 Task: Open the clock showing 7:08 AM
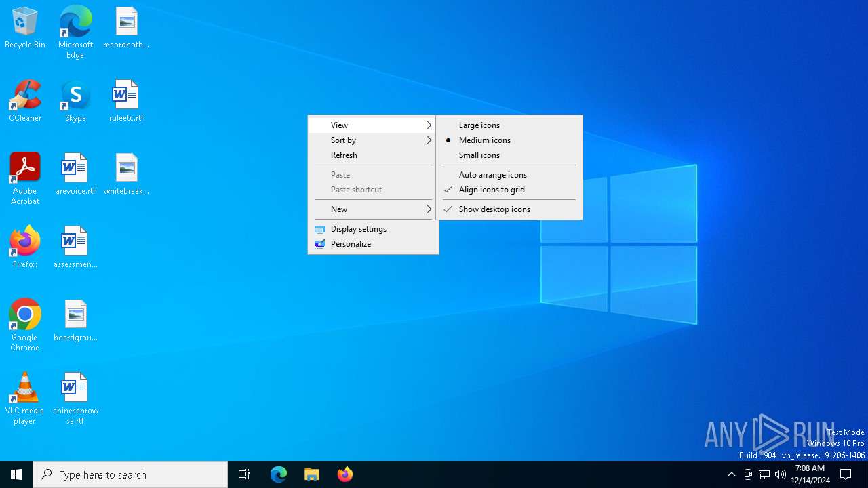(810, 474)
